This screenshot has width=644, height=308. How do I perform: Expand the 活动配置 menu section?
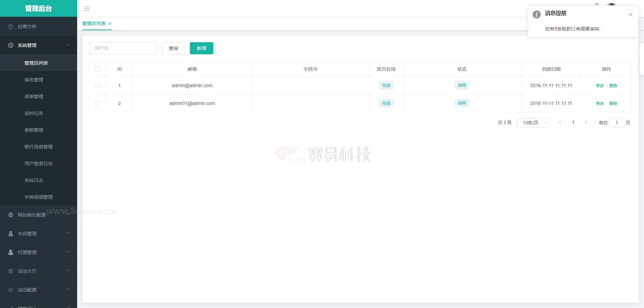coord(68,290)
